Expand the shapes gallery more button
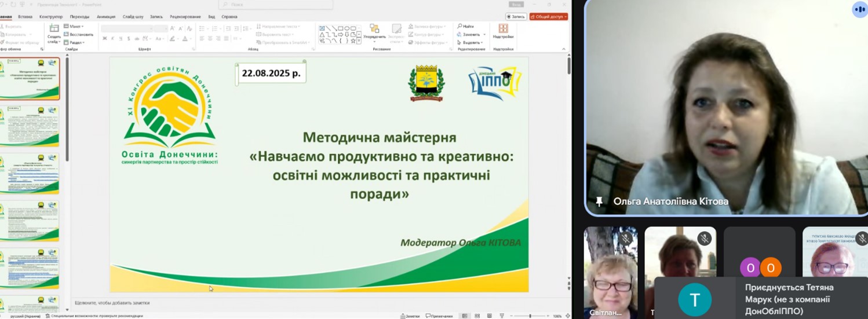Image resolution: width=868 pixels, height=319 pixels. [x=359, y=41]
